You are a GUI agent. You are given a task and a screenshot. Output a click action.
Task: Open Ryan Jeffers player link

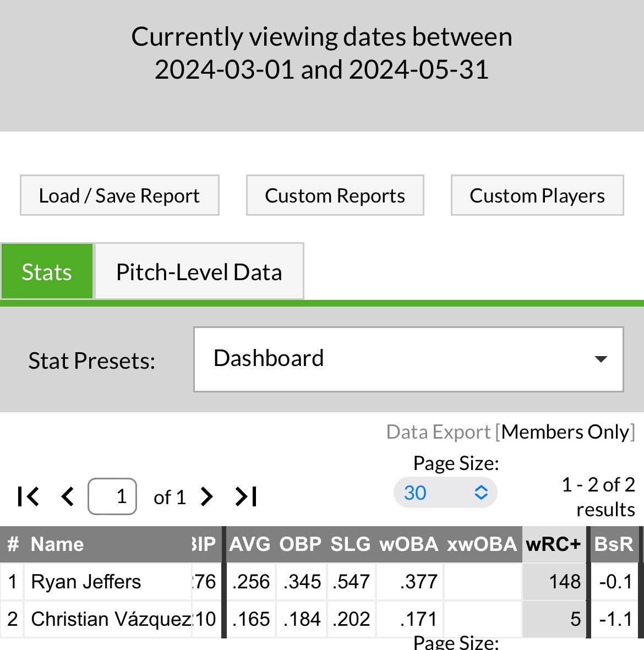click(x=86, y=582)
